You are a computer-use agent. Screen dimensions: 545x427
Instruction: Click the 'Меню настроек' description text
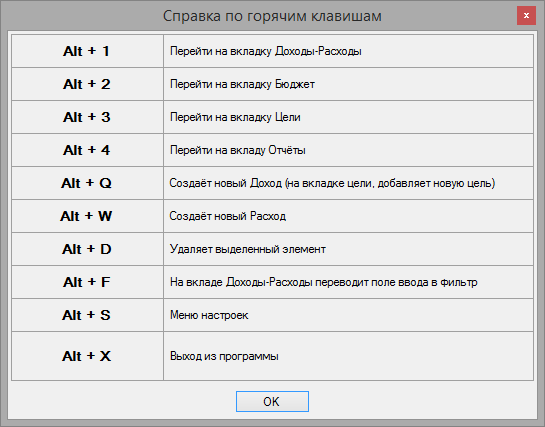pos(209,315)
